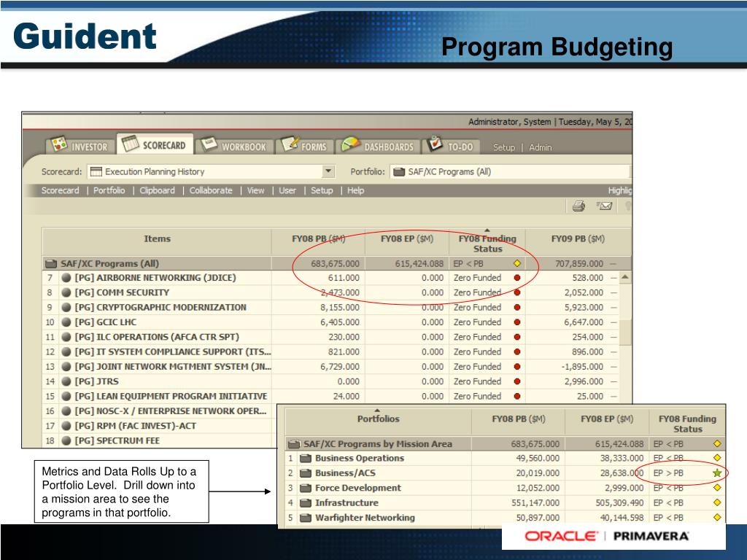Select SPECTRUM FEE program row
747x560 pixels.
117,440
